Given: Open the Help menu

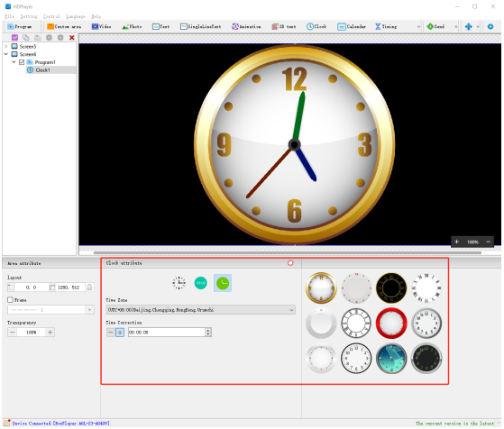Looking at the screenshot, I should [x=96, y=16].
